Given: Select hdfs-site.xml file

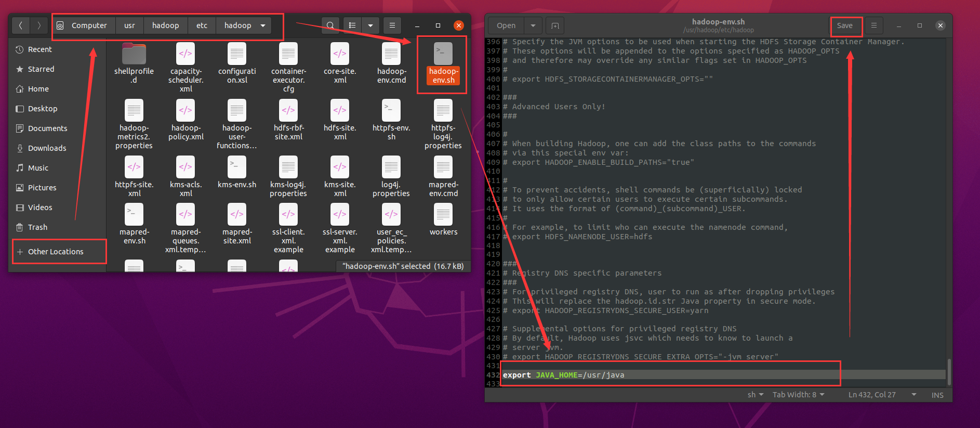Looking at the screenshot, I should tap(340, 120).
